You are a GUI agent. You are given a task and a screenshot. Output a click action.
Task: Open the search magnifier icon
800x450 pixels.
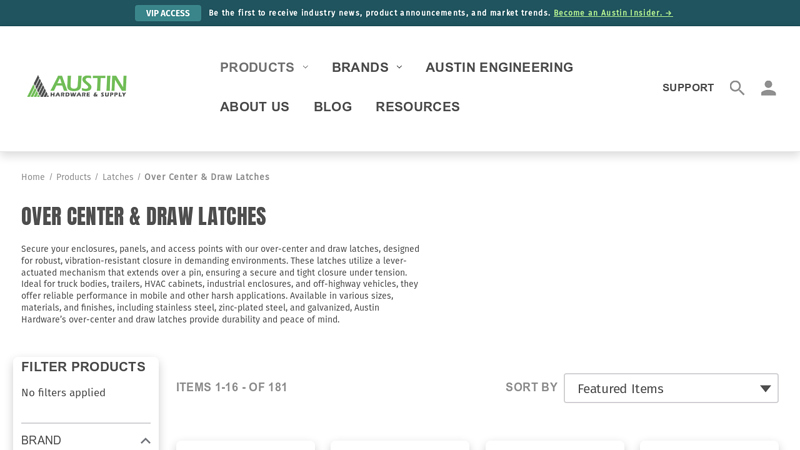(x=737, y=88)
